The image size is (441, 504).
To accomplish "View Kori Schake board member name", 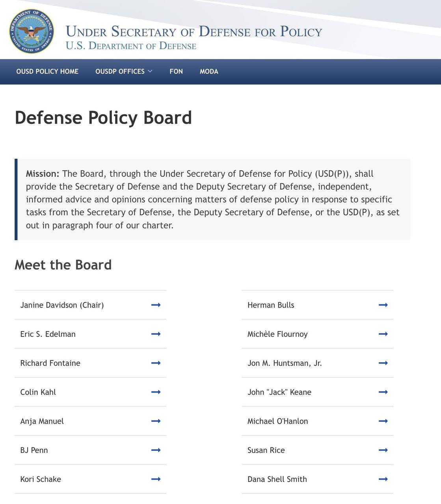I will [41, 479].
